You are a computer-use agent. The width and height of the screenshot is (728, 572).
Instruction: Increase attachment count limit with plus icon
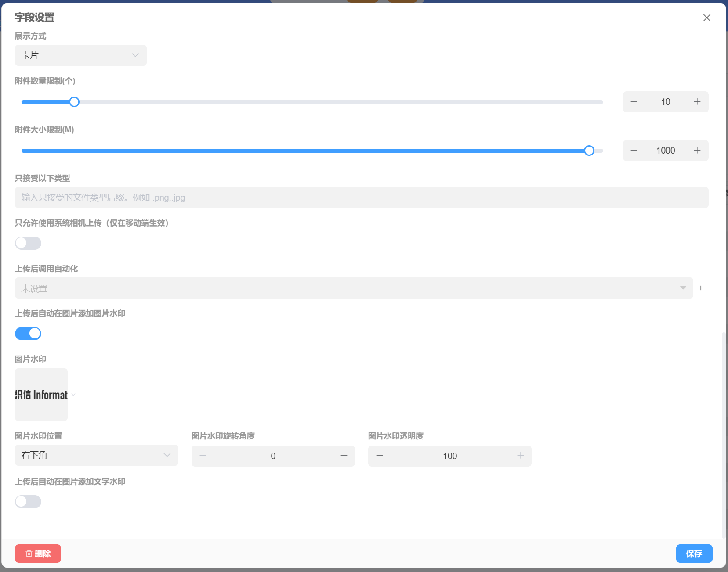pyautogui.click(x=697, y=102)
